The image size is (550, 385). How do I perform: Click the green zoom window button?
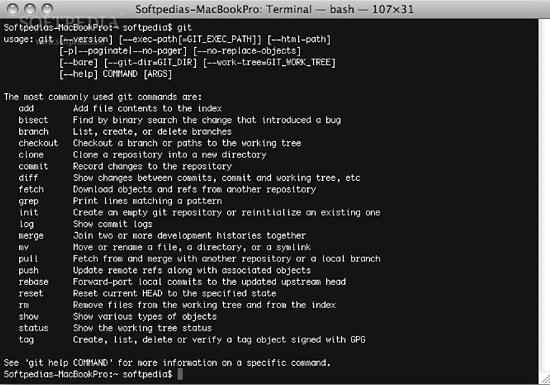[x=47, y=9]
